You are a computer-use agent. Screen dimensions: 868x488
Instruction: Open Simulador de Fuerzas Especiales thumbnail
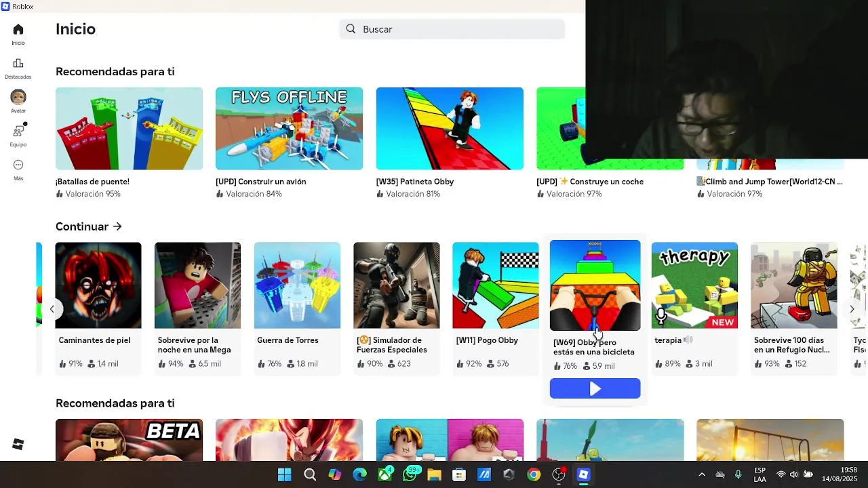click(396, 285)
